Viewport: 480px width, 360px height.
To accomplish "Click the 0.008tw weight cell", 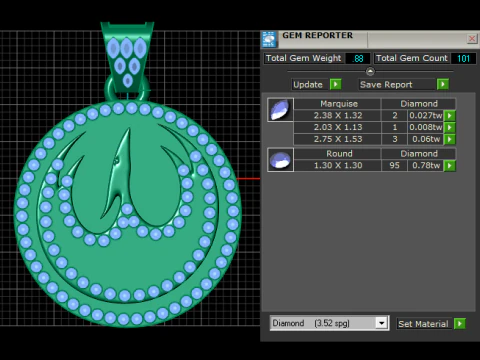I will click(426, 127).
